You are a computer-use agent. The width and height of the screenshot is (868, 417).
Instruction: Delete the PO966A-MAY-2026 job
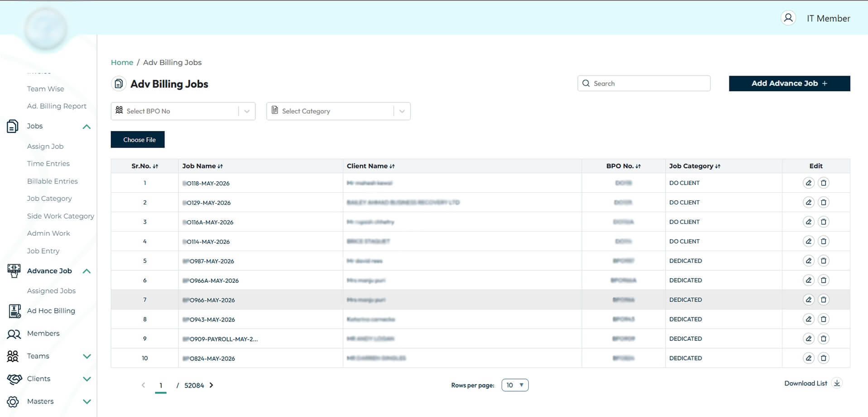(x=824, y=281)
